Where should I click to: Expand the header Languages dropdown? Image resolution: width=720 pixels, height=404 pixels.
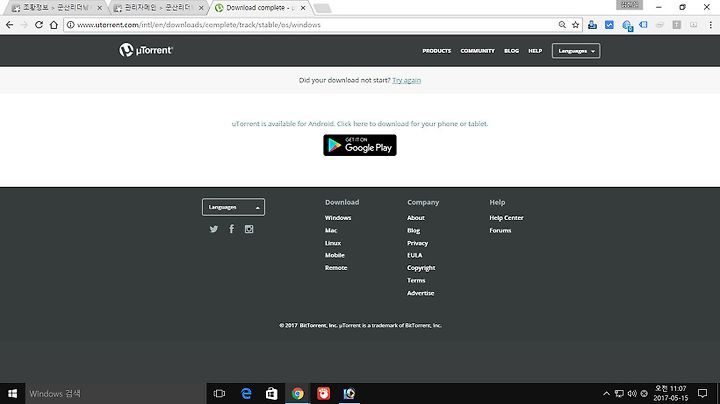(x=576, y=51)
